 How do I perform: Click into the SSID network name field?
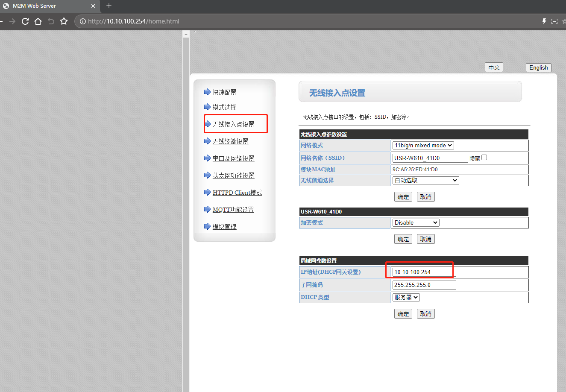(x=430, y=158)
